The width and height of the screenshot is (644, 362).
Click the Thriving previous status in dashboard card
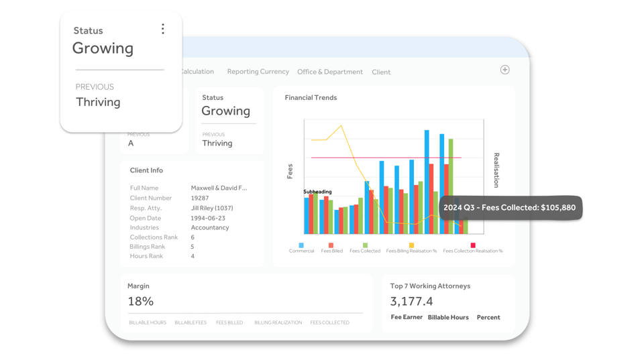217,143
